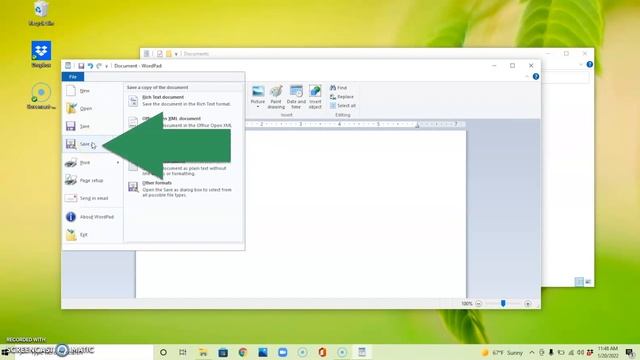Show hidden system tray icons

click(x=532, y=352)
